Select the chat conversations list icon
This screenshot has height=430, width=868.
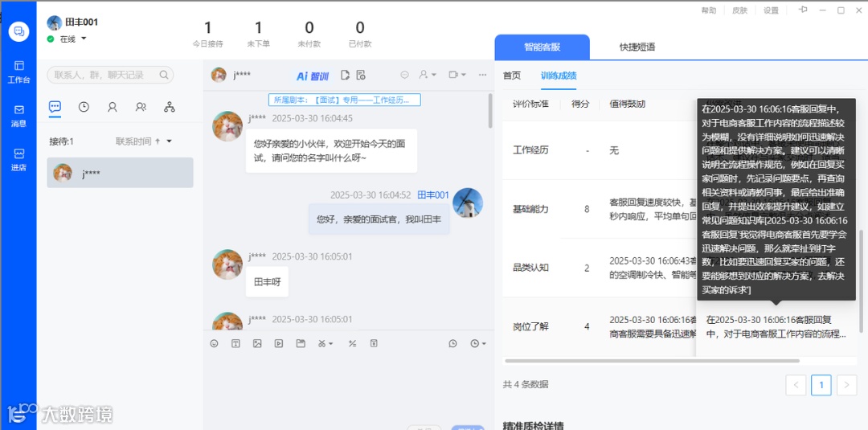point(55,107)
